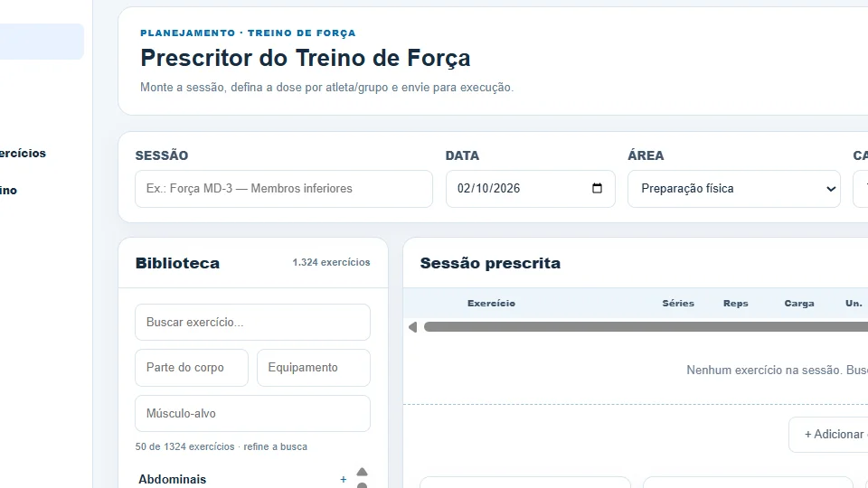Viewport: 868px width, 488px height.
Task: Select the Abdominais exercise in the library
Action: click(172, 479)
